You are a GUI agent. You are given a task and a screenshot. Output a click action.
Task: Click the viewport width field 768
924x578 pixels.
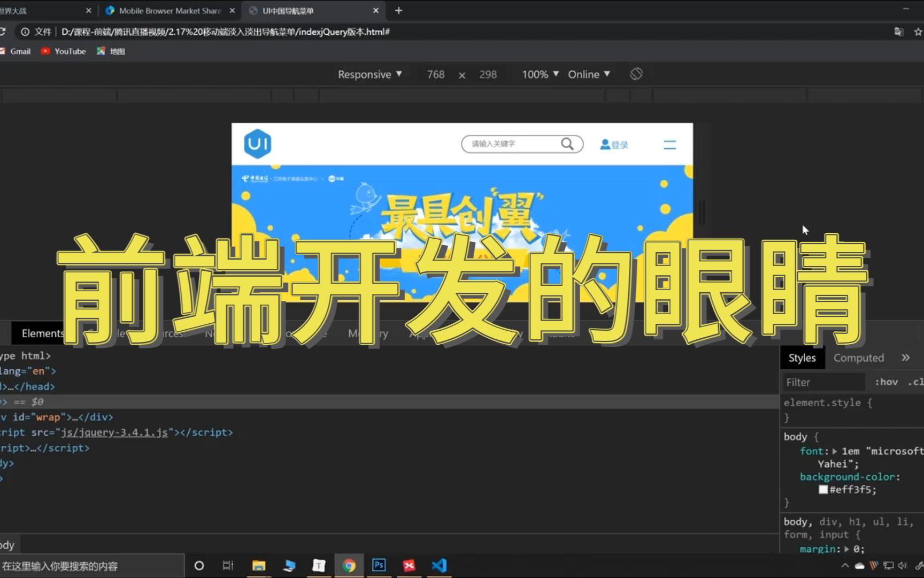[x=436, y=74]
